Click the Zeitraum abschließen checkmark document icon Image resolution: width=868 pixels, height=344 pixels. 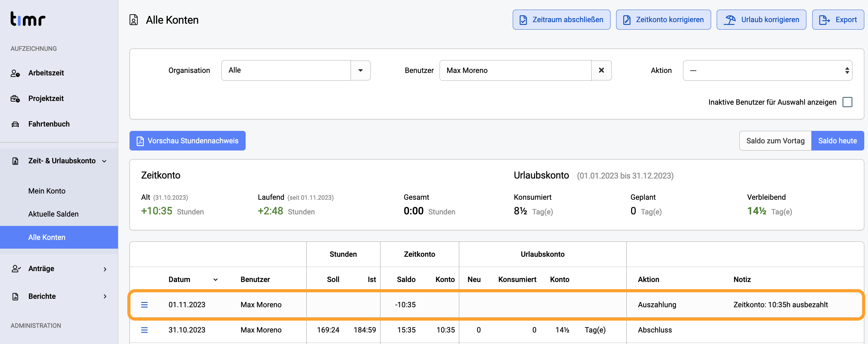point(523,20)
